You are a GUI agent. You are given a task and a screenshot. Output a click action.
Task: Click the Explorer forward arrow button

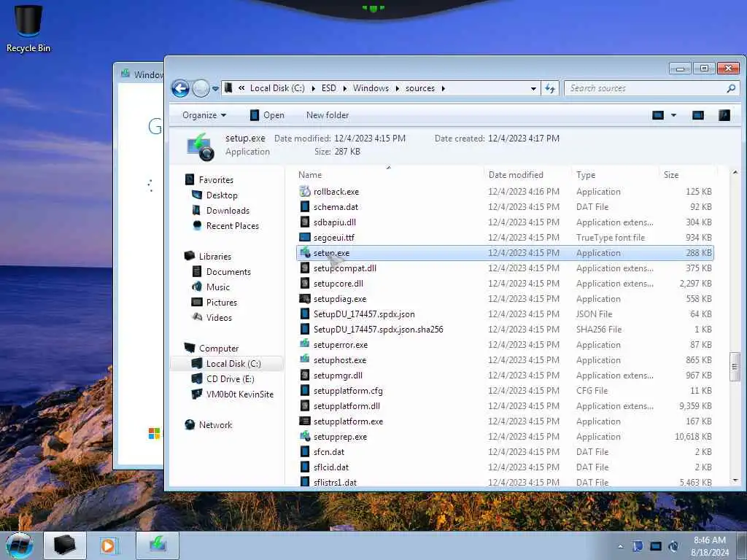(x=201, y=88)
